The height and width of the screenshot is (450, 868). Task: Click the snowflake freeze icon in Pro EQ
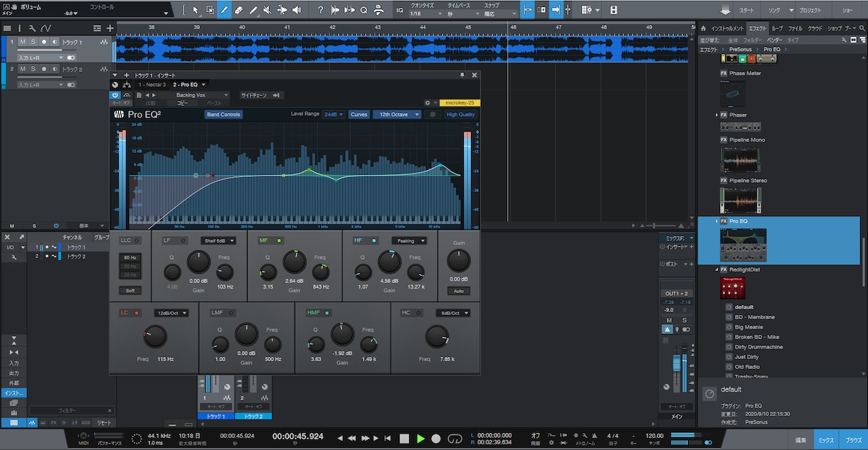coord(432,114)
